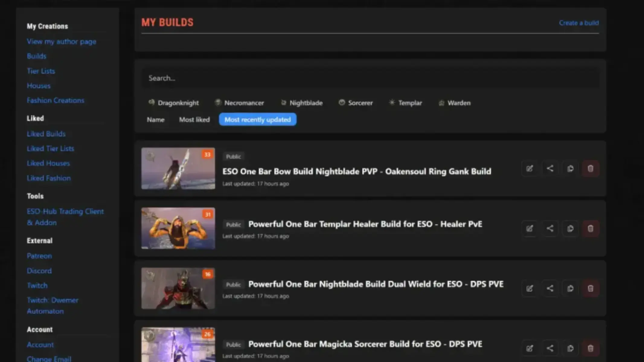Open Powerful One Bar Magicka Sorcerer title
This screenshot has height=362, width=644.
[365, 344]
